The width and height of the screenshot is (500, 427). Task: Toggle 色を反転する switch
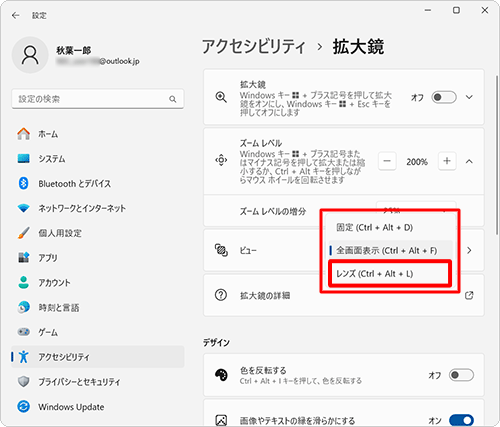(x=461, y=375)
